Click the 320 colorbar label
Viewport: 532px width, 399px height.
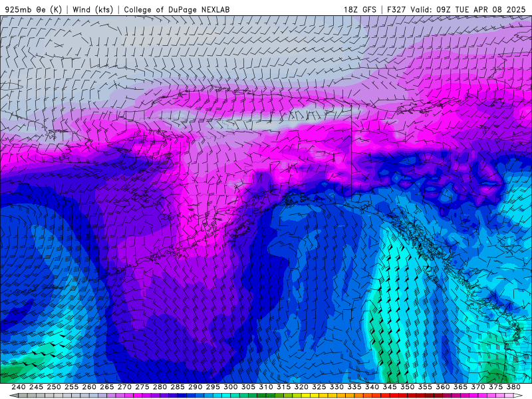[x=301, y=387]
